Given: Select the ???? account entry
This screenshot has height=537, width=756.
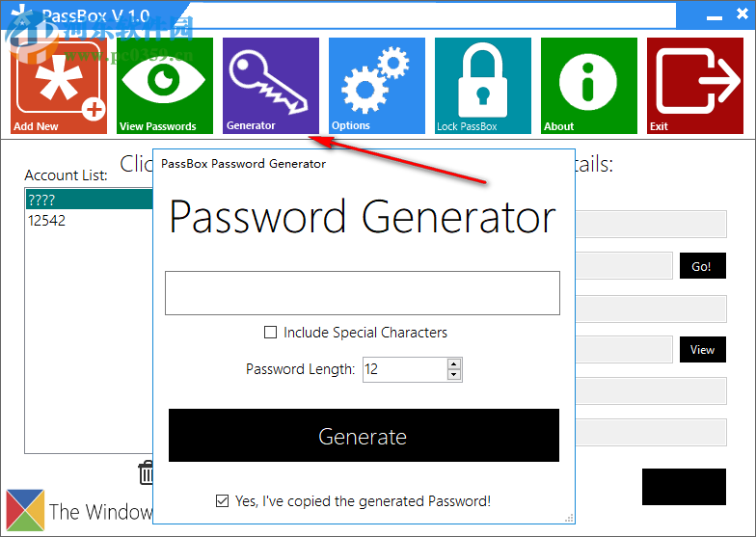Looking at the screenshot, I should click(87, 200).
